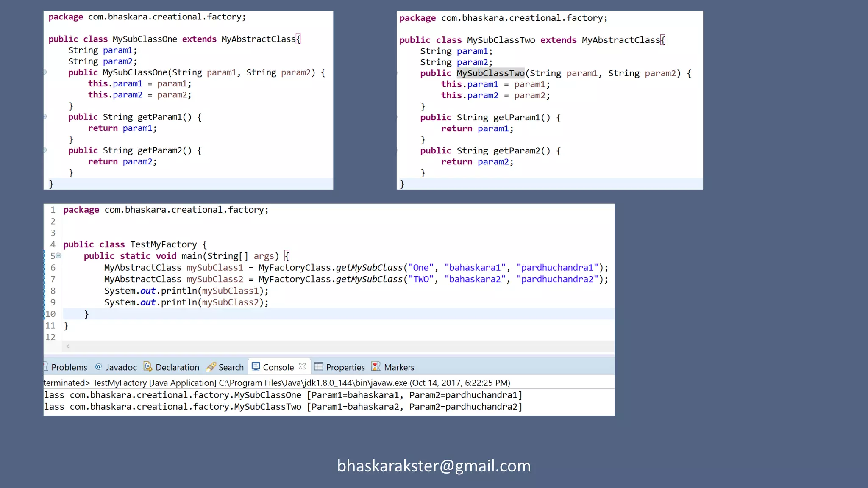
Task: Click the editor's horizontal scrollbar track
Action: (x=339, y=347)
